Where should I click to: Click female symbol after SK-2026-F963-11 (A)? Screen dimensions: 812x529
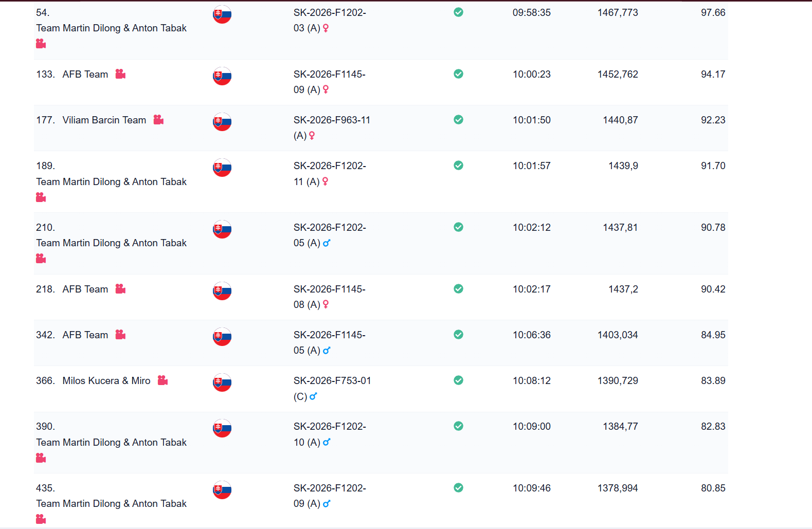[x=312, y=136]
